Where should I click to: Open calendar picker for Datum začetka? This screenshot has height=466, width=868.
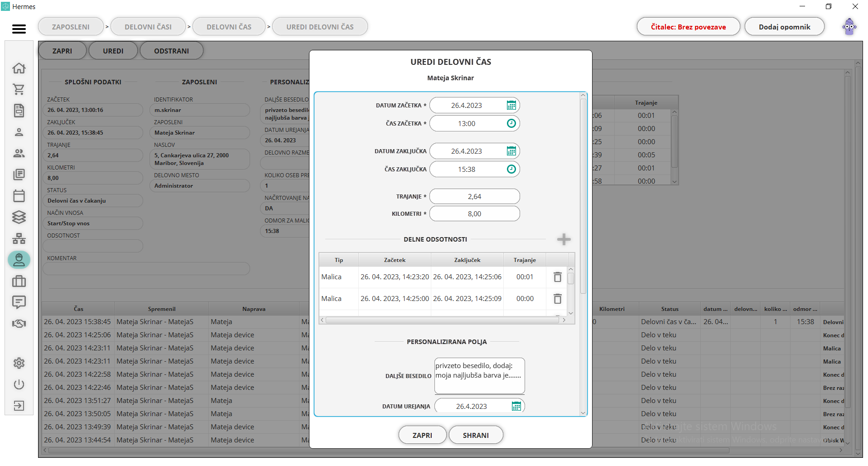[x=511, y=105]
